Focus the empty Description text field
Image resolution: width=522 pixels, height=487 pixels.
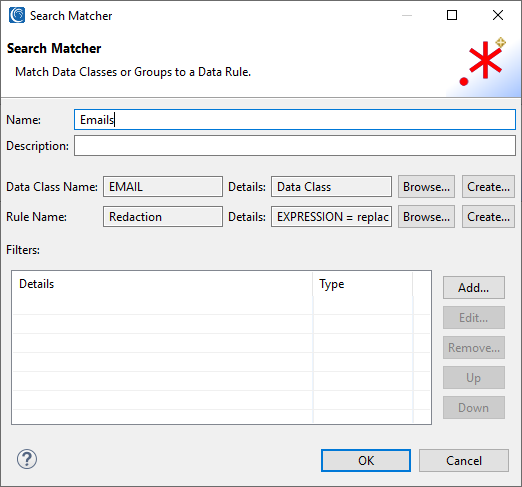point(295,146)
